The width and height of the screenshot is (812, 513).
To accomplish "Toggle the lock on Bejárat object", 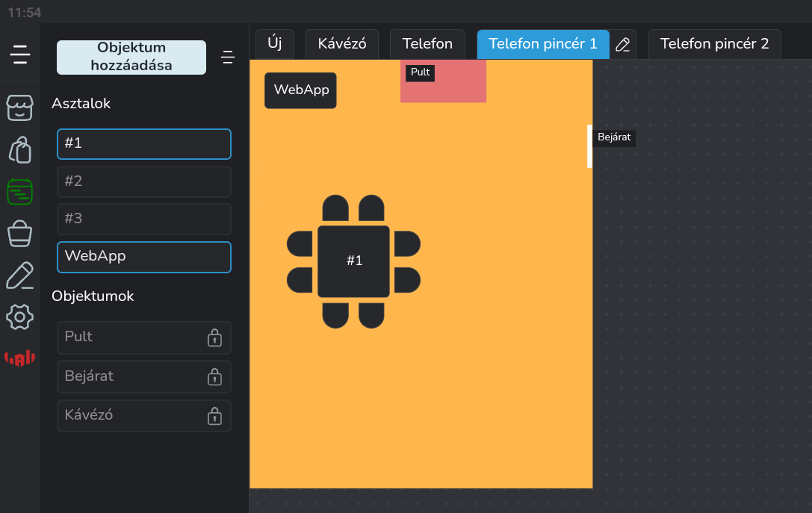I will pos(214,376).
